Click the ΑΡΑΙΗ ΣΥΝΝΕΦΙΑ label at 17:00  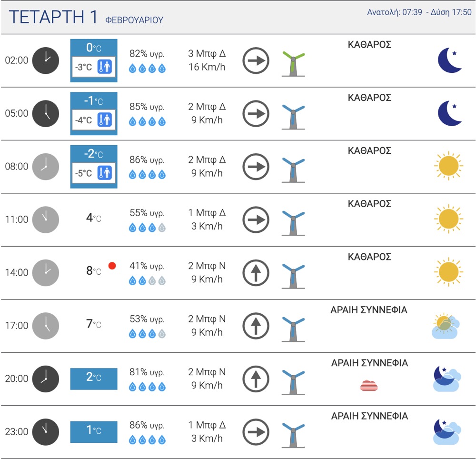(x=369, y=310)
